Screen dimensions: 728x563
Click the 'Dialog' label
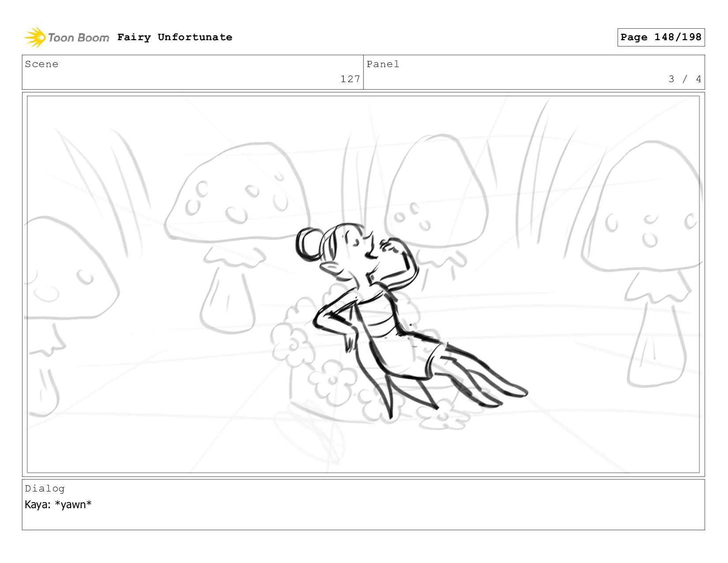pos(45,488)
